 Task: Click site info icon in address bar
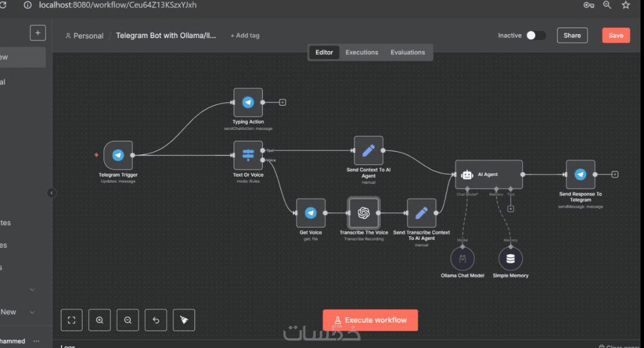click(28, 5)
